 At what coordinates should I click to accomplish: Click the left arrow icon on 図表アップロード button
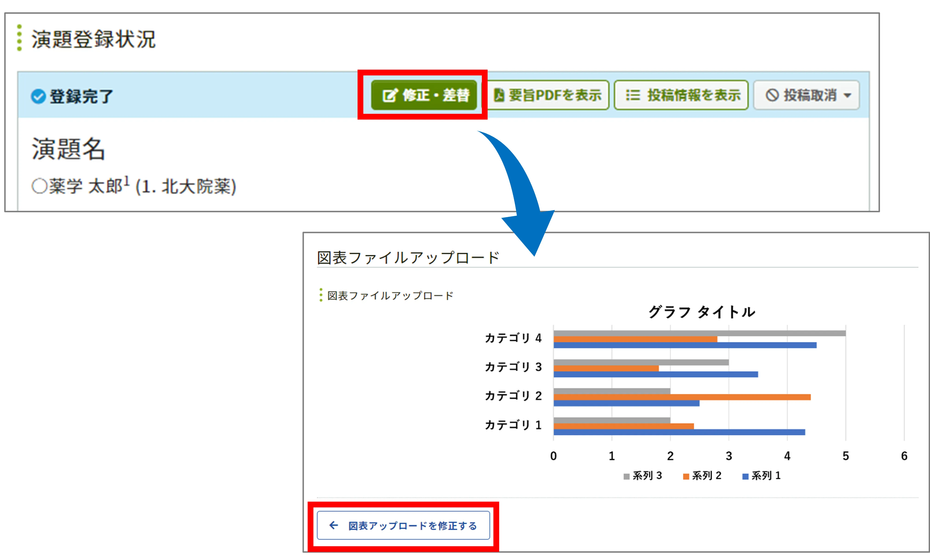(334, 525)
